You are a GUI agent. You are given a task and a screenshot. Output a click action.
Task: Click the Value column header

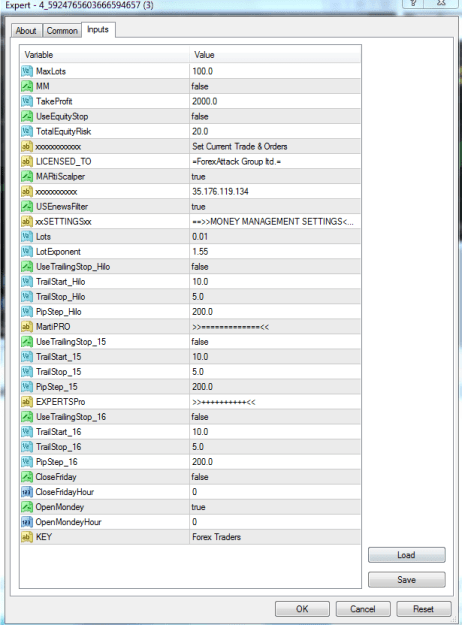tap(275, 55)
